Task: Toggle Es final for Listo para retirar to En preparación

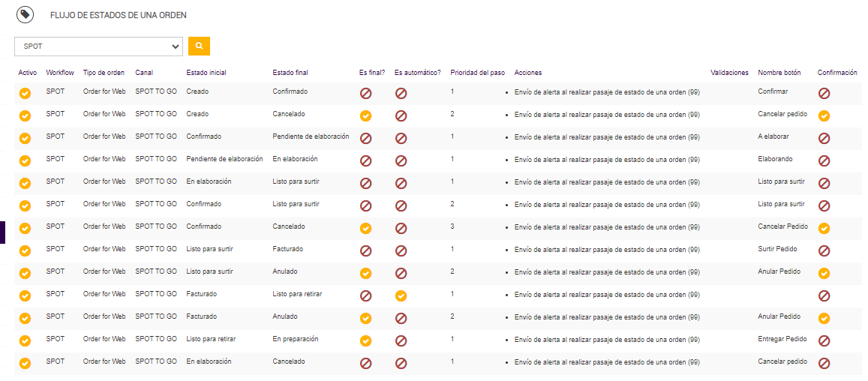Action: pos(365,341)
